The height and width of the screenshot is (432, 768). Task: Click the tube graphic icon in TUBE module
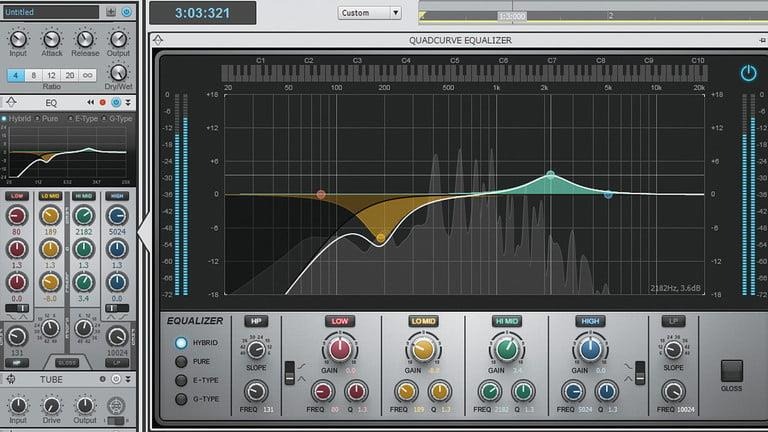(x=116, y=406)
